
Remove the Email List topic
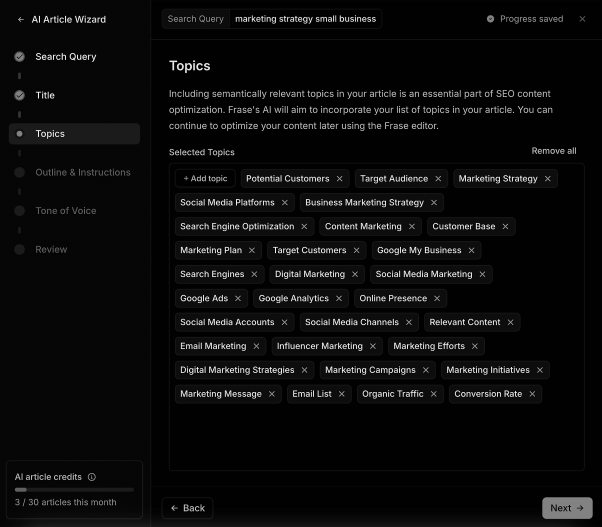pyautogui.click(x=341, y=394)
